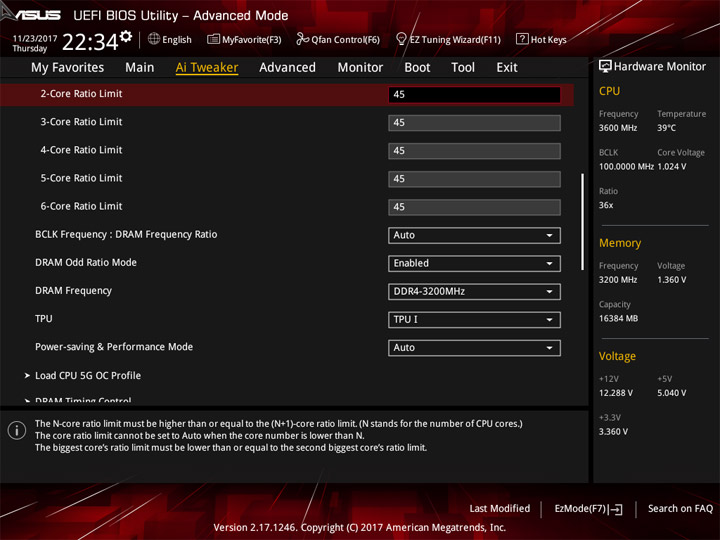Open Power-saving & Performance Mode dropdown
Viewport: 720px width, 540px height.
point(474,348)
